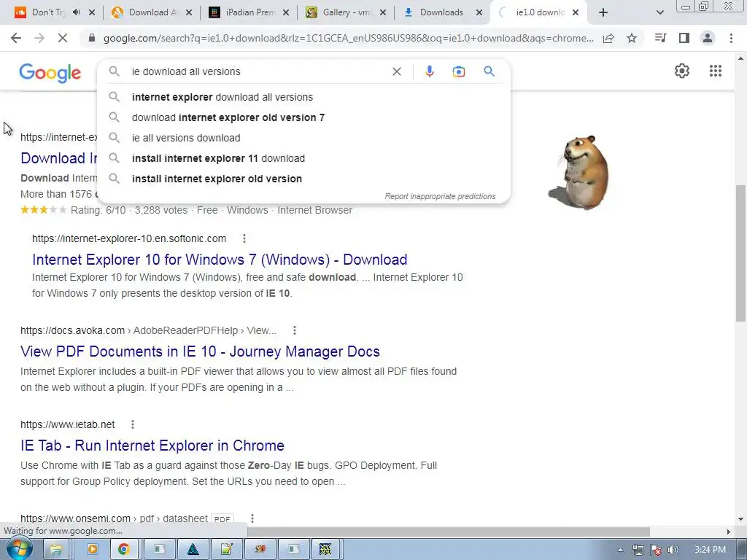
Task: Close the iPadian Premium tab
Action: [286, 12]
